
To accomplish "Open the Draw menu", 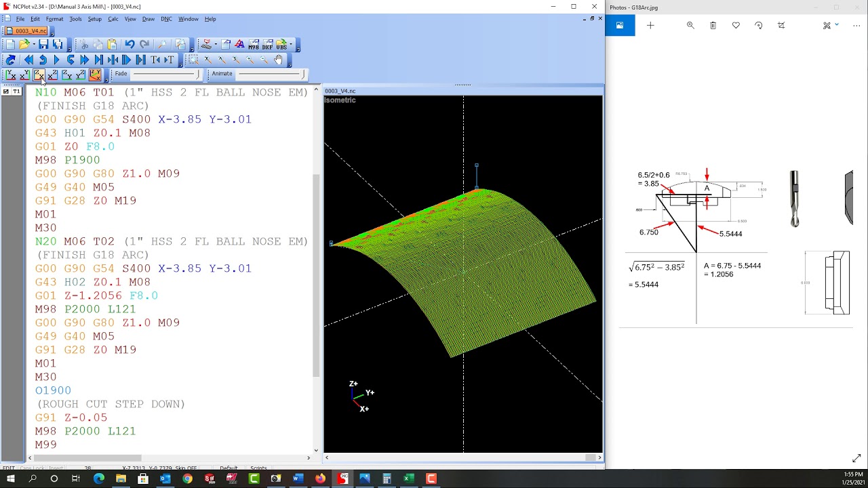I will click(149, 19).
